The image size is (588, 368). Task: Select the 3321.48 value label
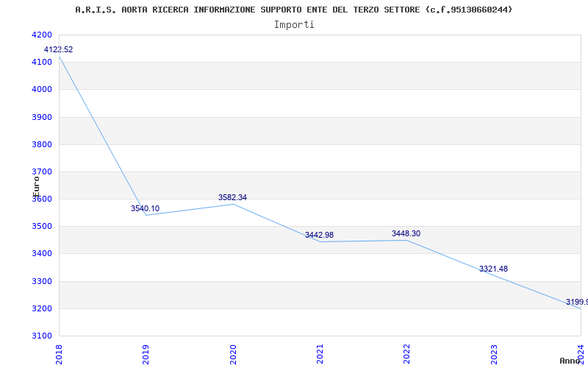click(493, 269)
